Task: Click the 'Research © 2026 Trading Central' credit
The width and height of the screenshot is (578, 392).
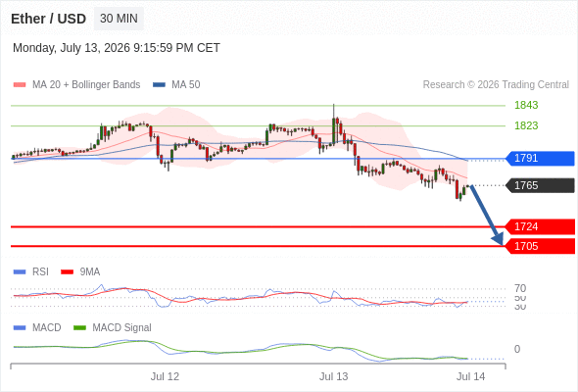Action: [496, 85]
